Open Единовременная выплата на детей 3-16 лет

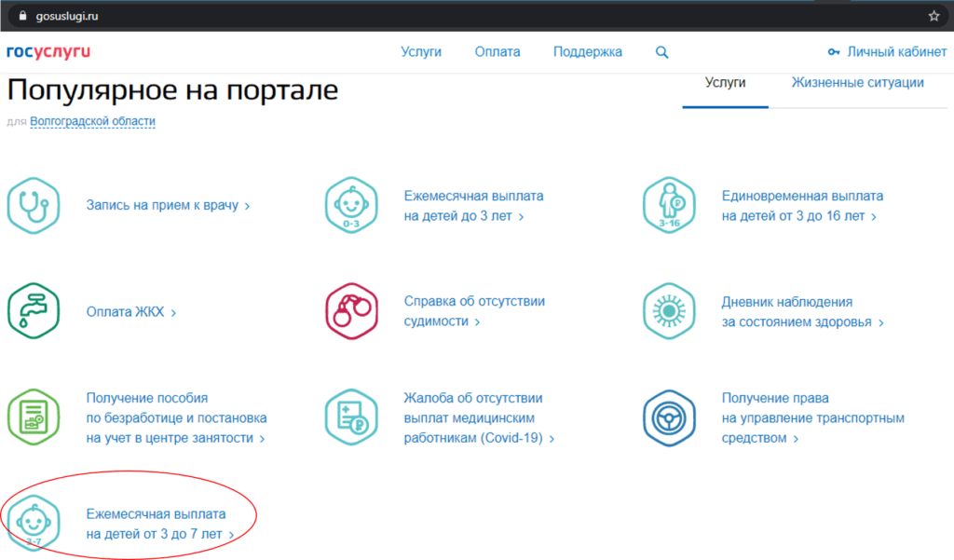pos(802,206)
